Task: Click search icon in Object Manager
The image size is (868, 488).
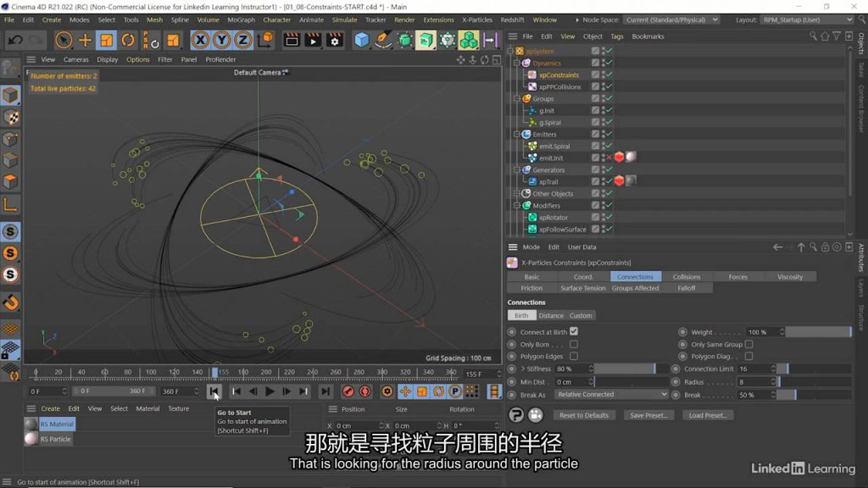Action: [813, 36]
